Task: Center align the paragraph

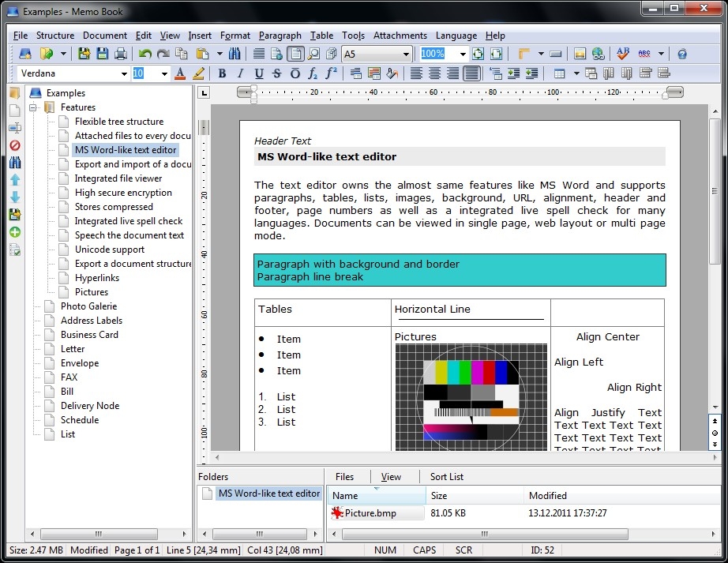Action: [x=434, y=73]
